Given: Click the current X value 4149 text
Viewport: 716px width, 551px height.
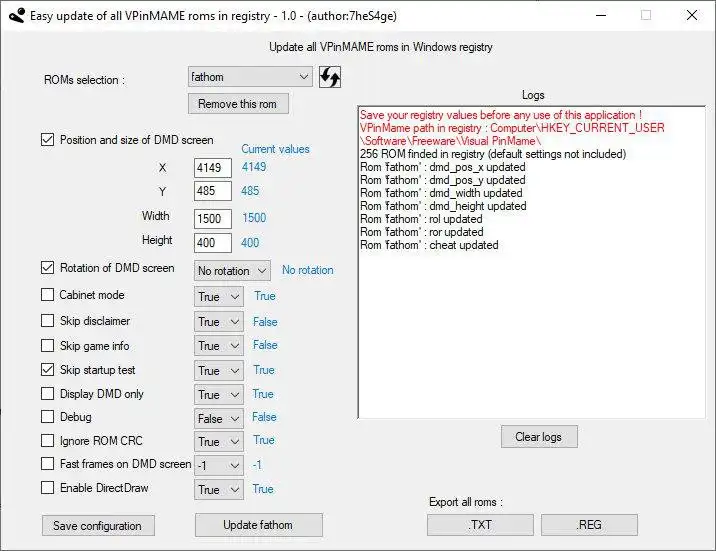Looking at the screenshot, I should pos(254,167).
